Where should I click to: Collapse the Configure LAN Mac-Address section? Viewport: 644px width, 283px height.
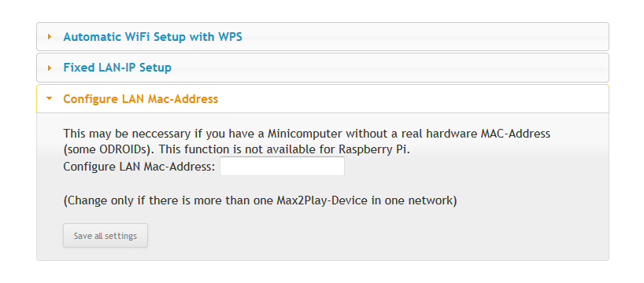(x=323, y=98)
